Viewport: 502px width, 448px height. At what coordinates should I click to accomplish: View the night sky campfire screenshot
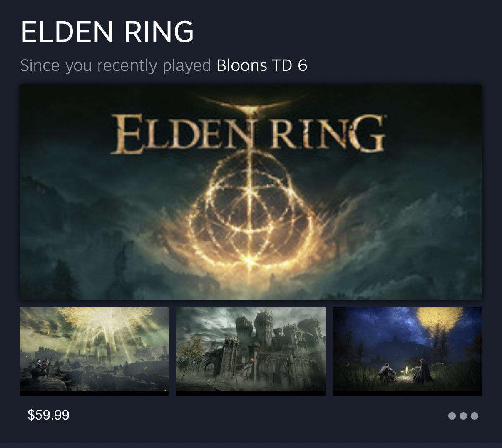pos(408,351)
